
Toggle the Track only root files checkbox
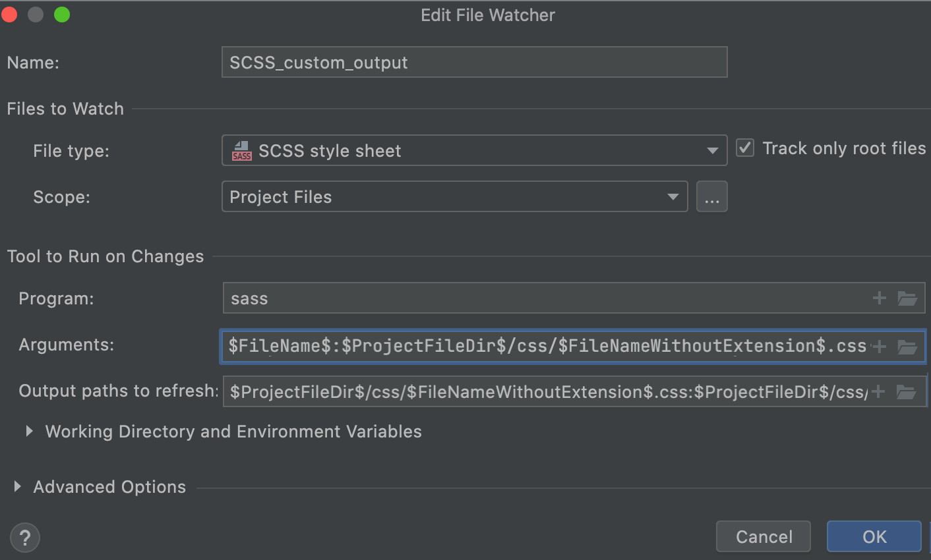point(744,148)
